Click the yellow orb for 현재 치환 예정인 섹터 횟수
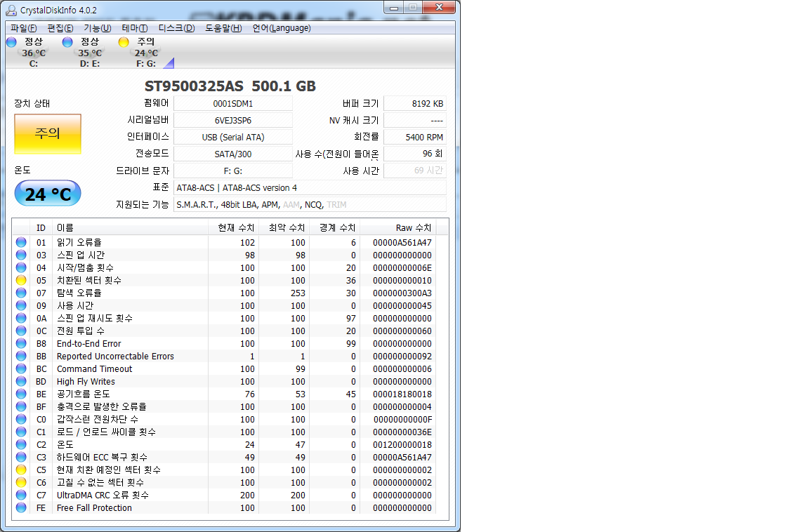The height and width of the screenshot is (532, 809). tap(21, 470)
